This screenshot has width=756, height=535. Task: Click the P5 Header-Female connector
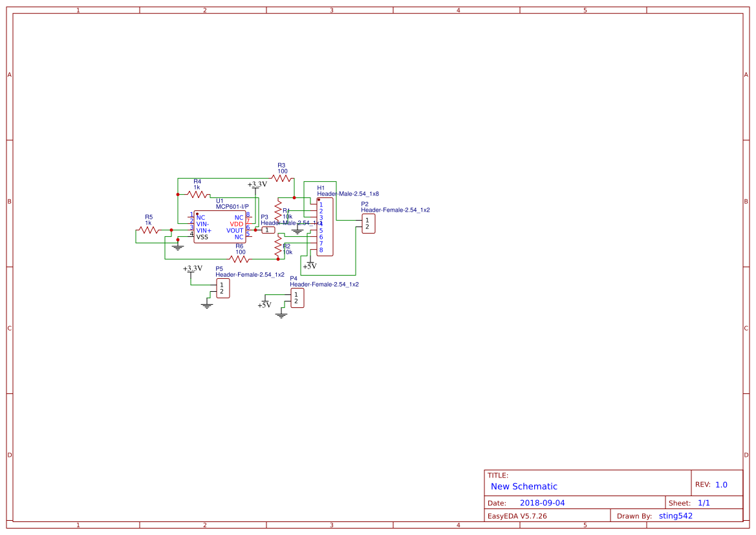point(222,289)
